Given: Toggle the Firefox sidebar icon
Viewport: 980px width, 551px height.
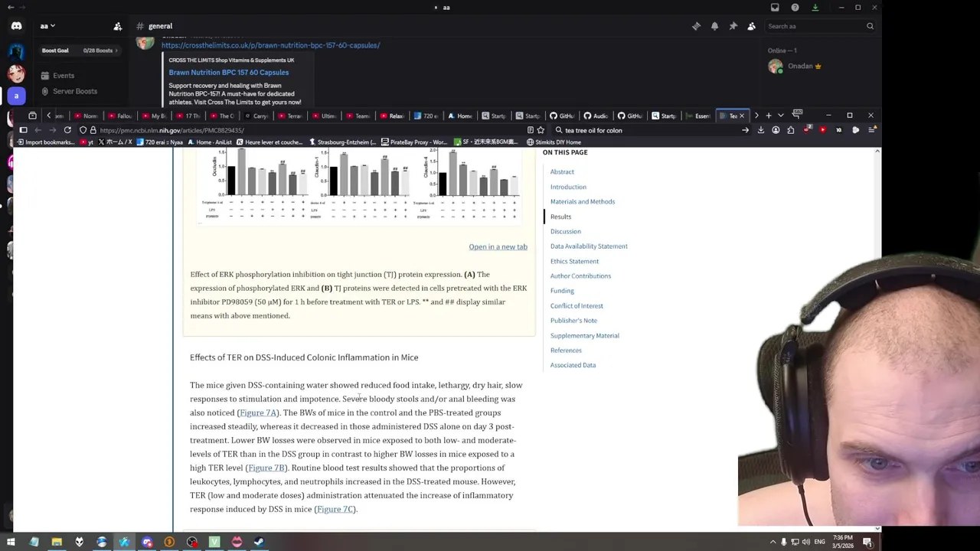Looking at the screenshot, I should point(22,130).
